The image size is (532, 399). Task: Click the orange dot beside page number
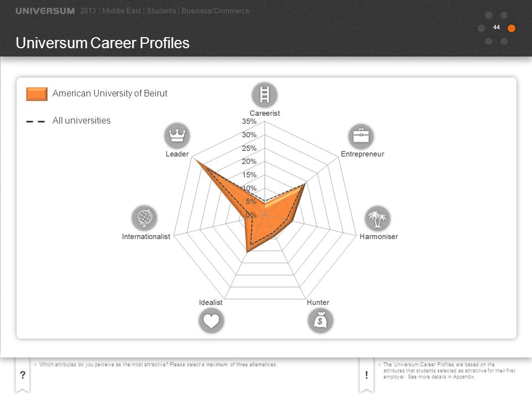coord(511,28)
